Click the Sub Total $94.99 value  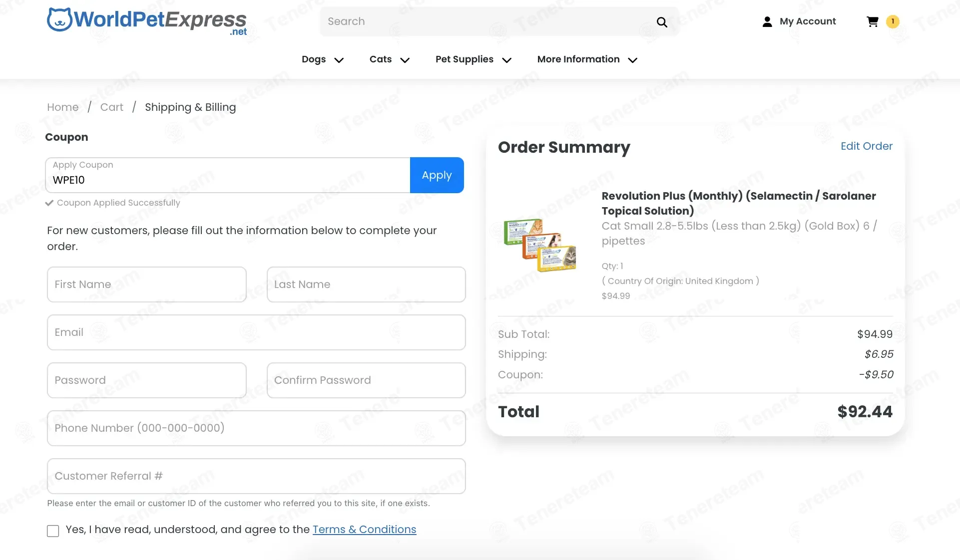[x=875, y=334]
